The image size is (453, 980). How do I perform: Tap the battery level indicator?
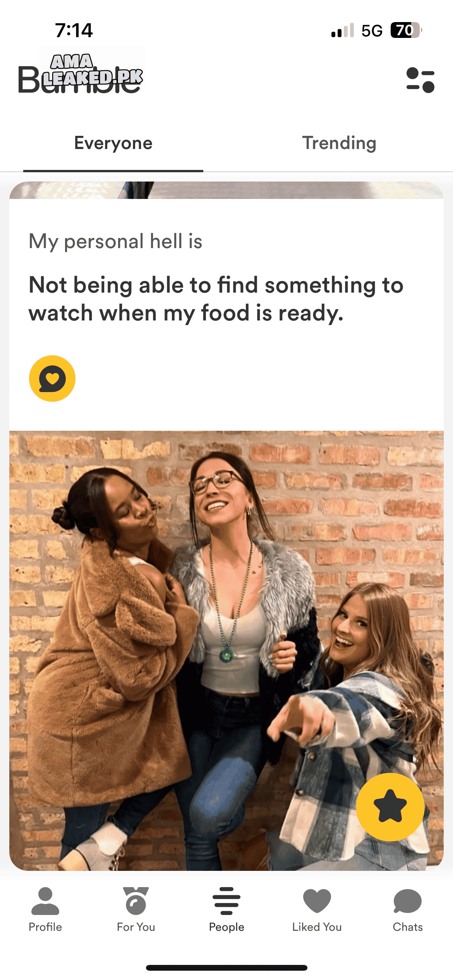coord(406,30)
